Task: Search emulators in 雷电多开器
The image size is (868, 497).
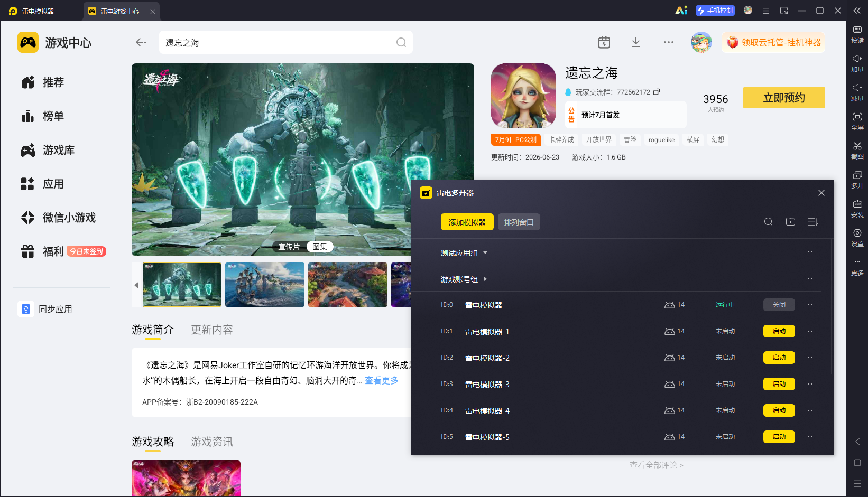Action: click(769, 222)
